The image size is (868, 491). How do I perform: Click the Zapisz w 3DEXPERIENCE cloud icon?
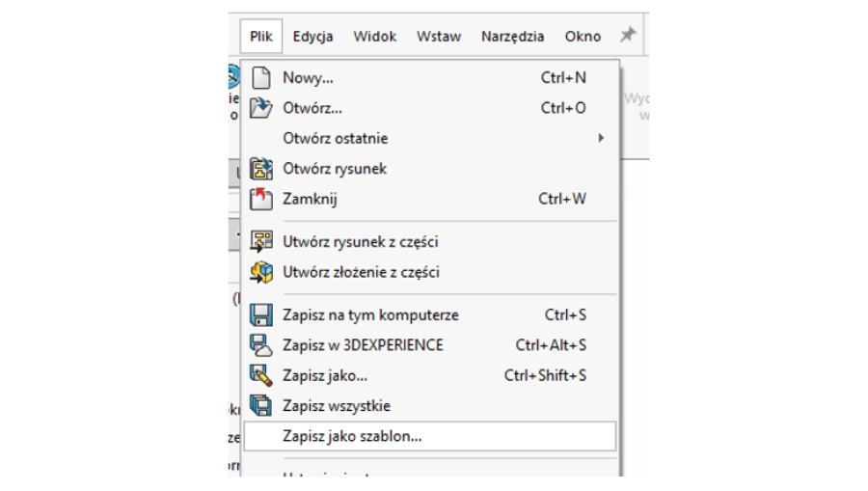260,345
